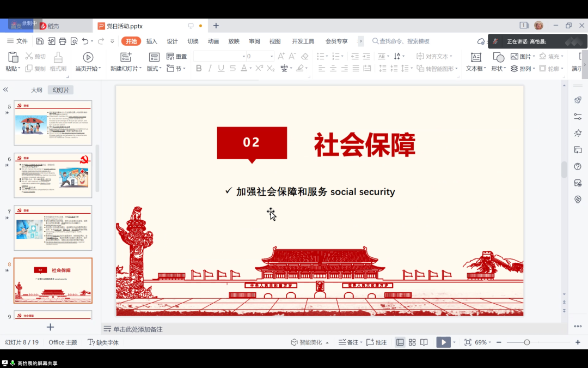This screenshot has width=588, height=368.
Task: Open the 文件 file menu
Action: click(17, 41)
